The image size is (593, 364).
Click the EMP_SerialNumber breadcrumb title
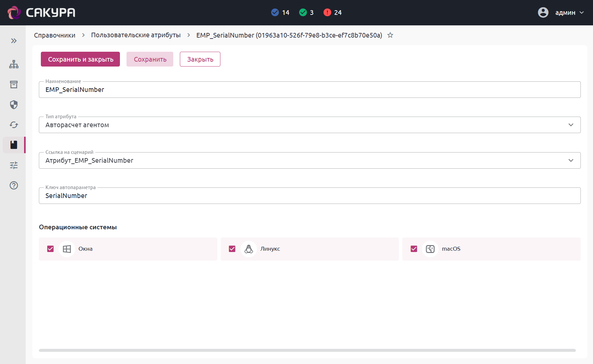point(289,35)
